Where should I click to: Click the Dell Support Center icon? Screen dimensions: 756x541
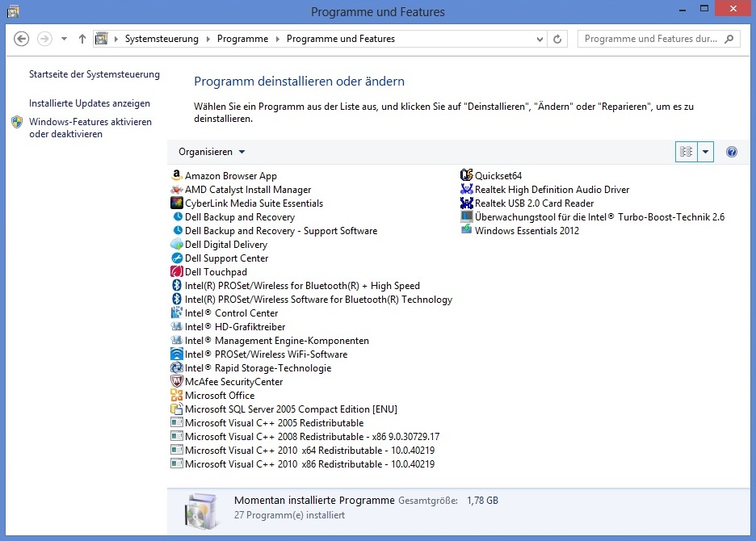coord(177,258)
